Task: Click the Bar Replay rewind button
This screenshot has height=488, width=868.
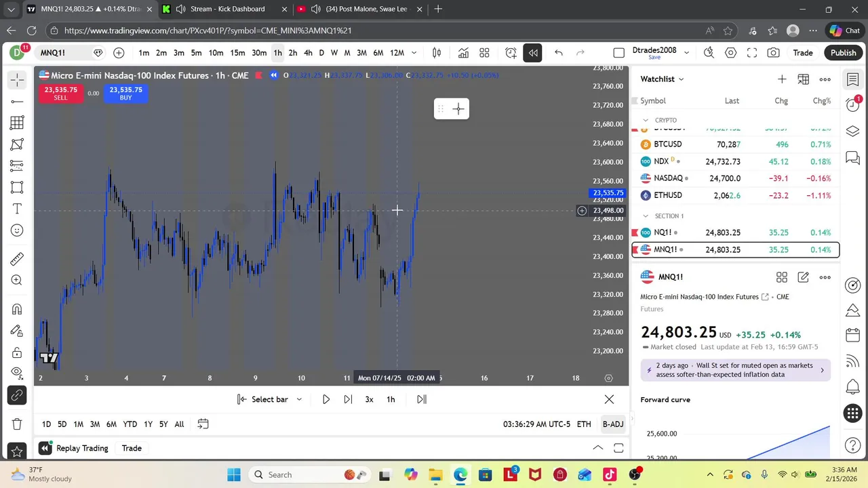Action: click(532, 53)
